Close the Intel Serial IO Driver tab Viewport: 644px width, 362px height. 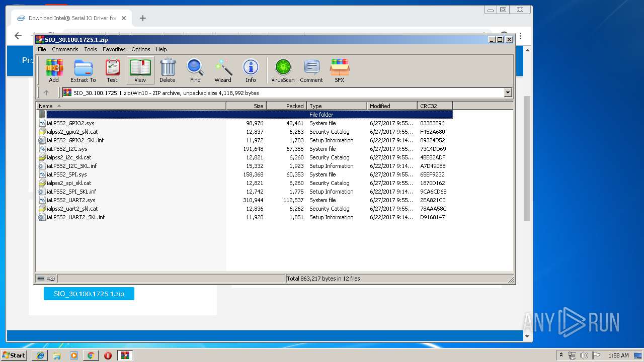click(124, 18)
